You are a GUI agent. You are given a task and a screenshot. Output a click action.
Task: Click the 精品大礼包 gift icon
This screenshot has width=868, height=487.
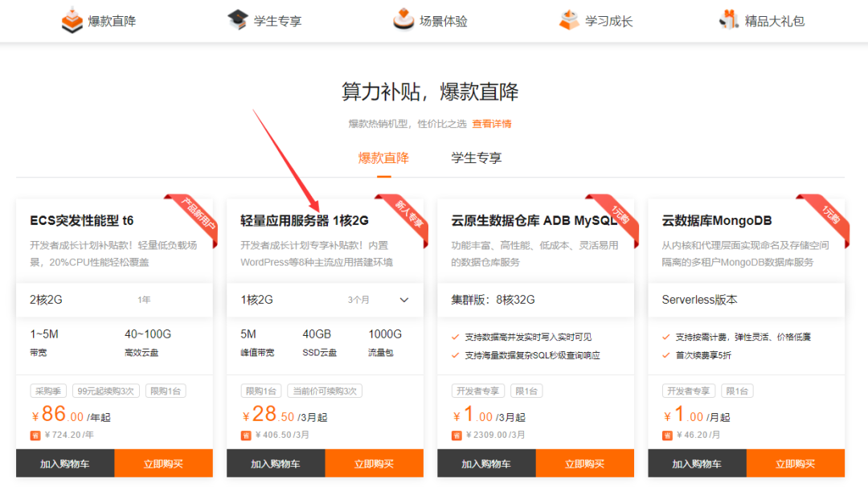click(x=728, y=19)
